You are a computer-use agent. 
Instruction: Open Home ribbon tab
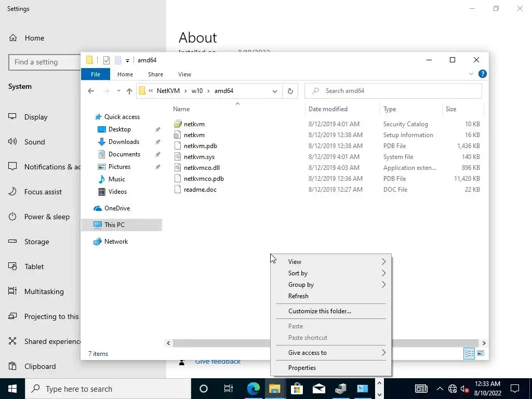pyautogui.click(x=125, y=74)
